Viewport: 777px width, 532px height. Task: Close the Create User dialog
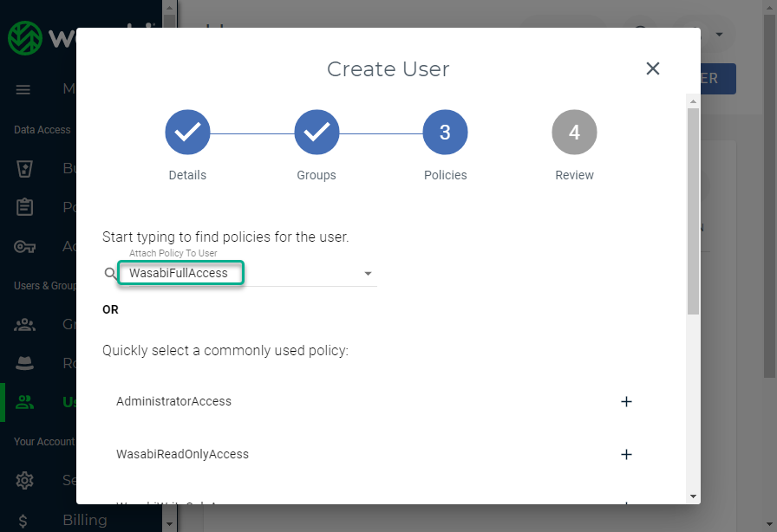point(653,68)
